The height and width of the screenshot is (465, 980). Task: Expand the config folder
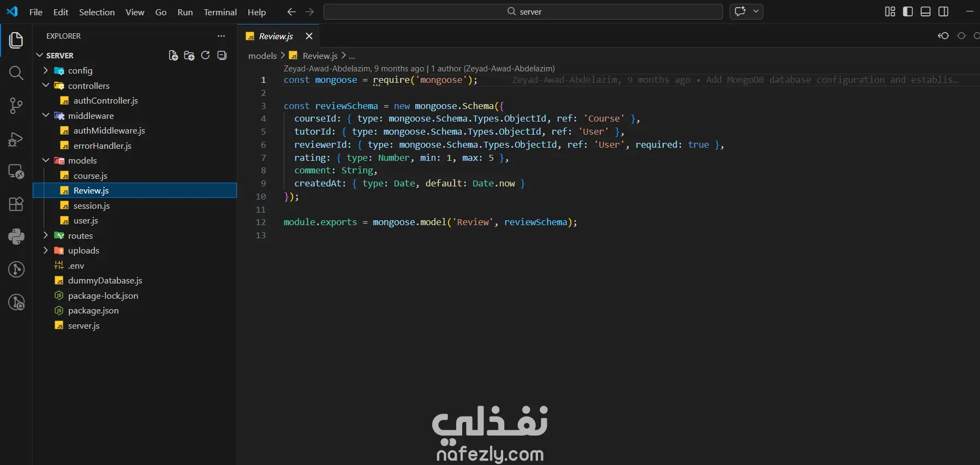click(46, 70)
